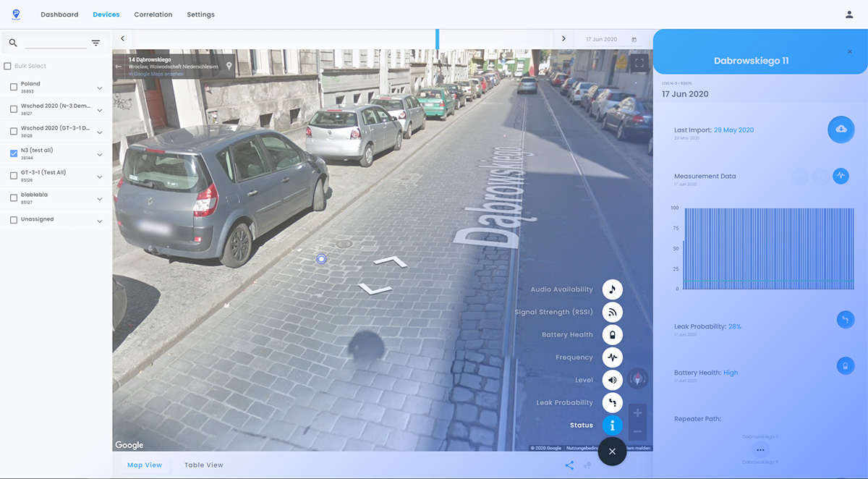This screenshot has width=868, height=479.
Task: Uncheck the N3 (test all) checkbox
Action: (x=14, y=153)
